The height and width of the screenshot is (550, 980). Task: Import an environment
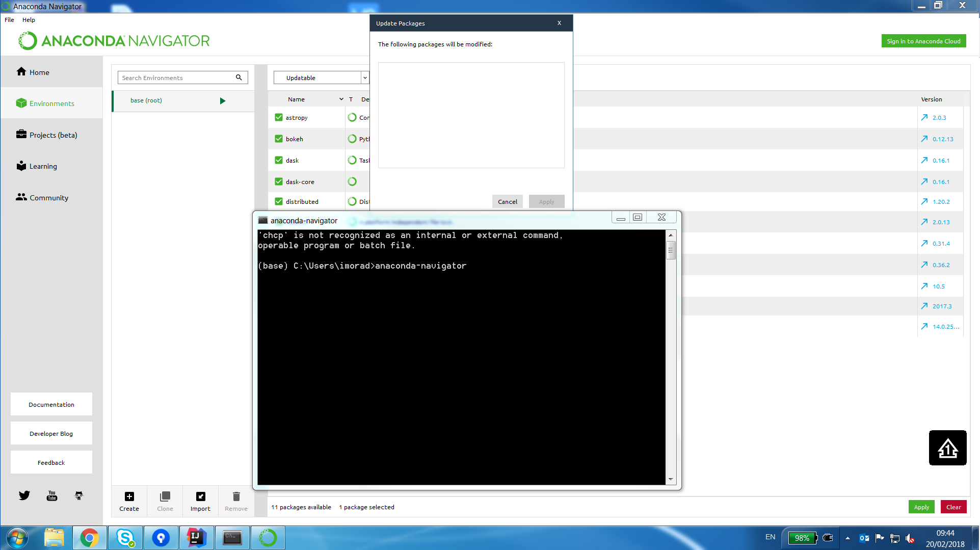click(200, 501)
